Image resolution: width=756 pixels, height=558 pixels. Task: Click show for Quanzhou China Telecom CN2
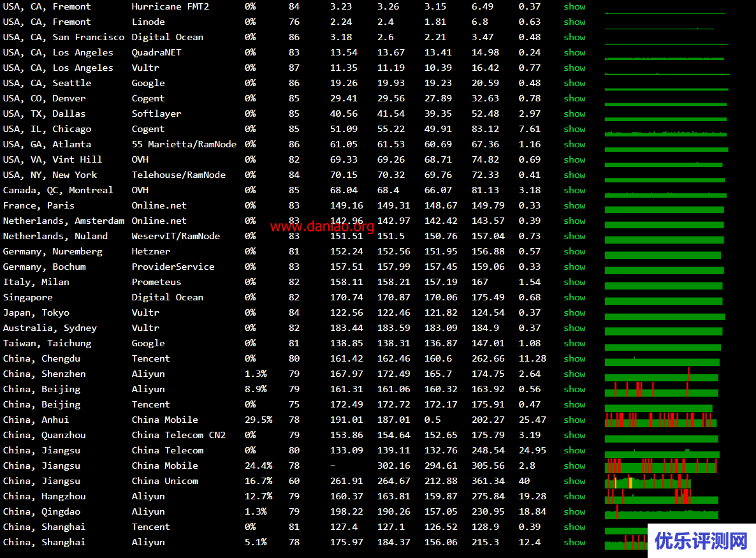(574, 436)
